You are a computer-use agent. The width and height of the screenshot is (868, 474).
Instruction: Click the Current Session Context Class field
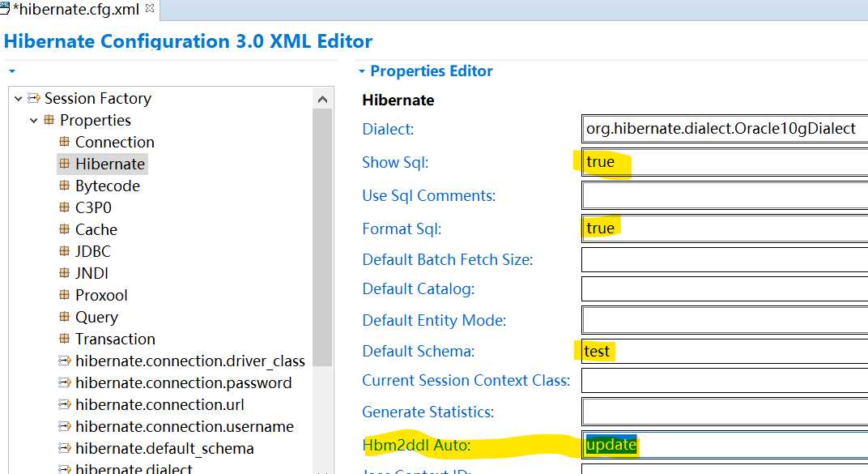pos(725,381)
